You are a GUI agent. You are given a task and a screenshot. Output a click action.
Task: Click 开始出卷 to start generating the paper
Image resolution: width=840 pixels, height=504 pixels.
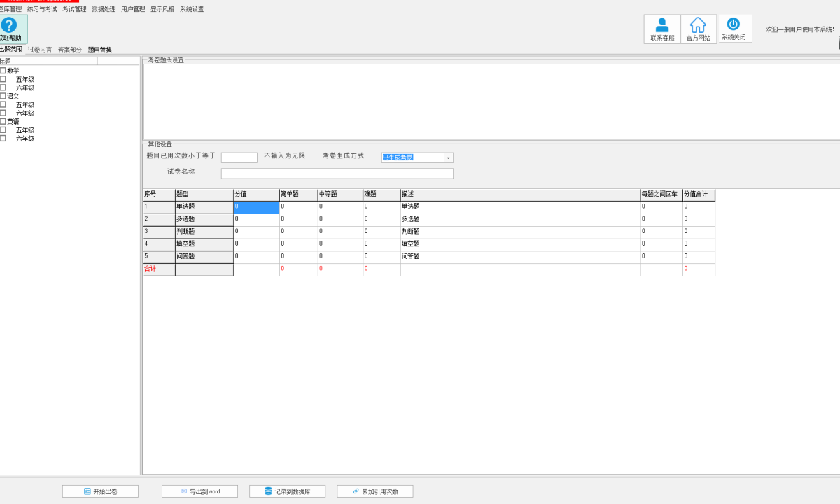click(x=100, y=491)
